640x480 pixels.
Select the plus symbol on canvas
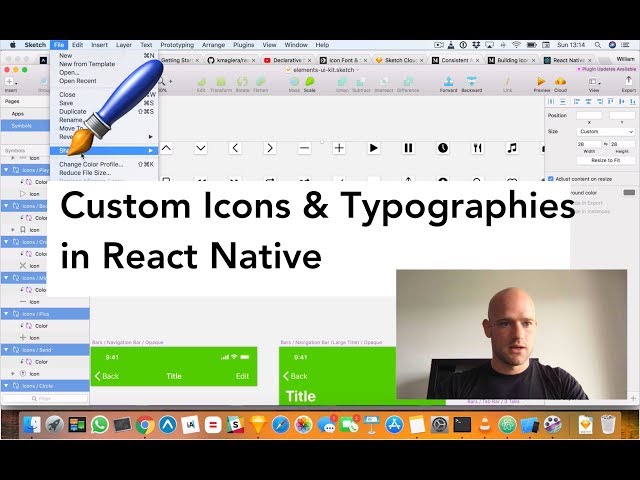click(x=339, y=148)
